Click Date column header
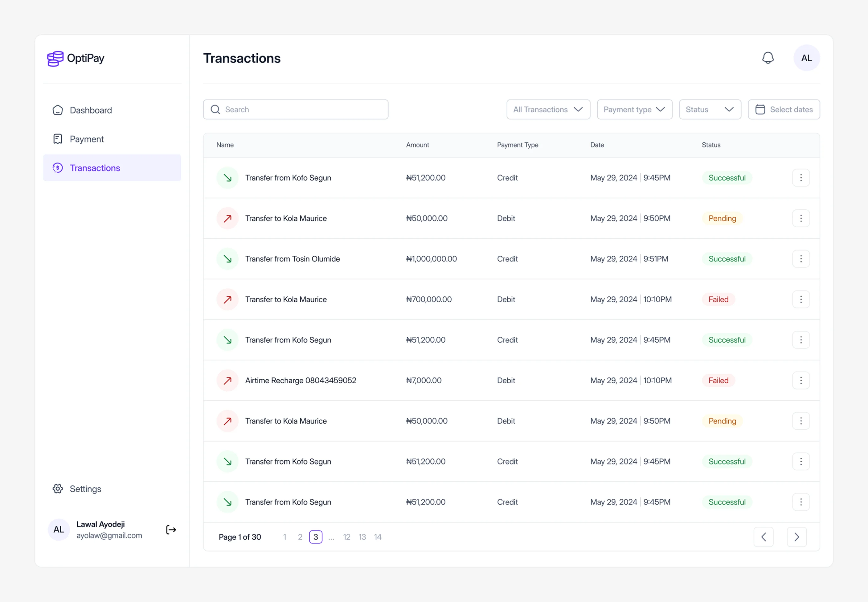The height and width of the screenshot is (602, 868). [x=597, y=145]
